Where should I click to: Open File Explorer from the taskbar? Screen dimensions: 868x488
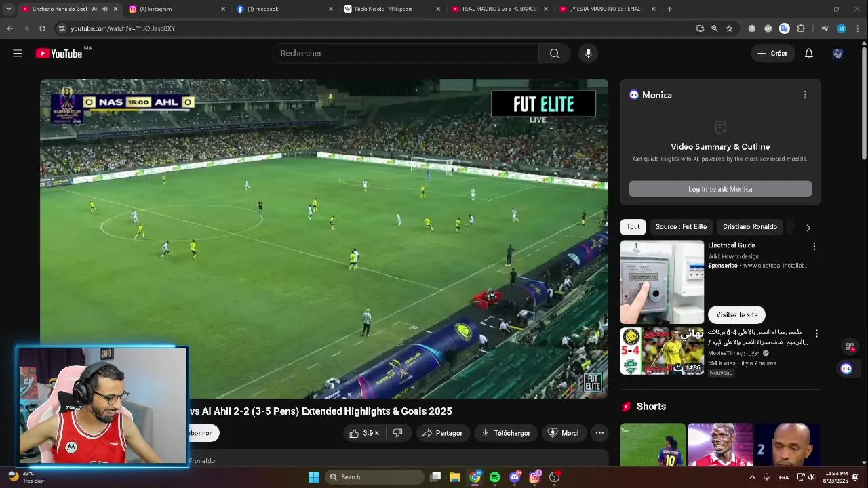coord(455,477)
